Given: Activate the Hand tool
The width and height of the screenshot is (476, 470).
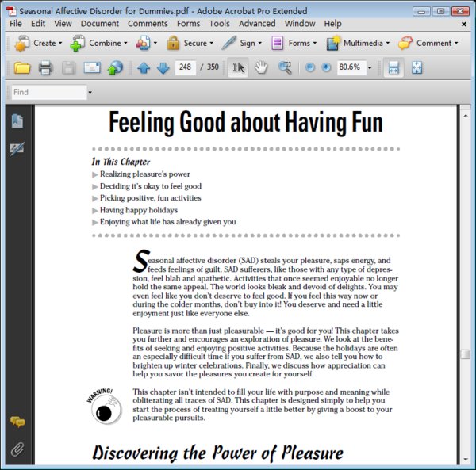Looking at the screenshot, I should click(261, 67).
